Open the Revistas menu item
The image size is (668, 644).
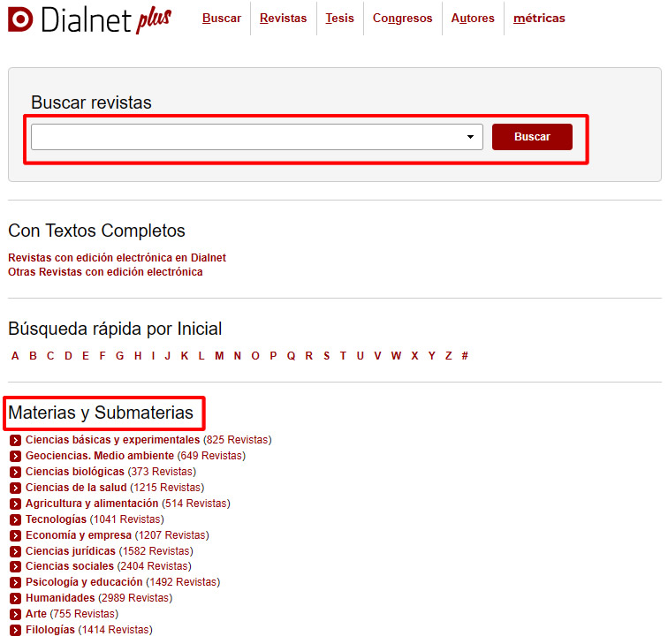[x=284, y=19]
